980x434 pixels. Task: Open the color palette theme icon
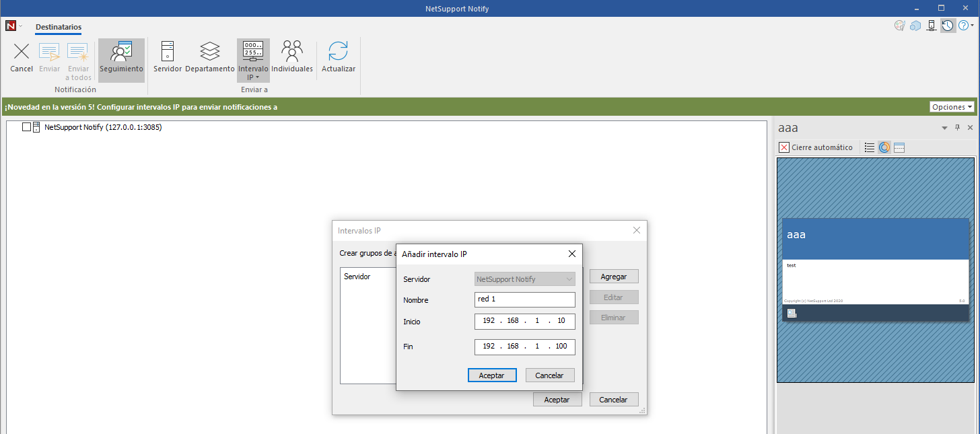899,26
